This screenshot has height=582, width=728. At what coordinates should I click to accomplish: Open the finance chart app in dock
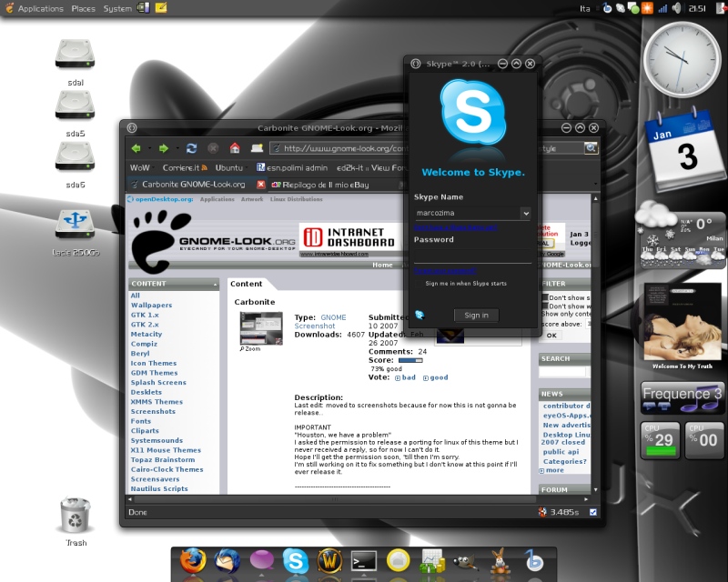click(x=432, y=561)
